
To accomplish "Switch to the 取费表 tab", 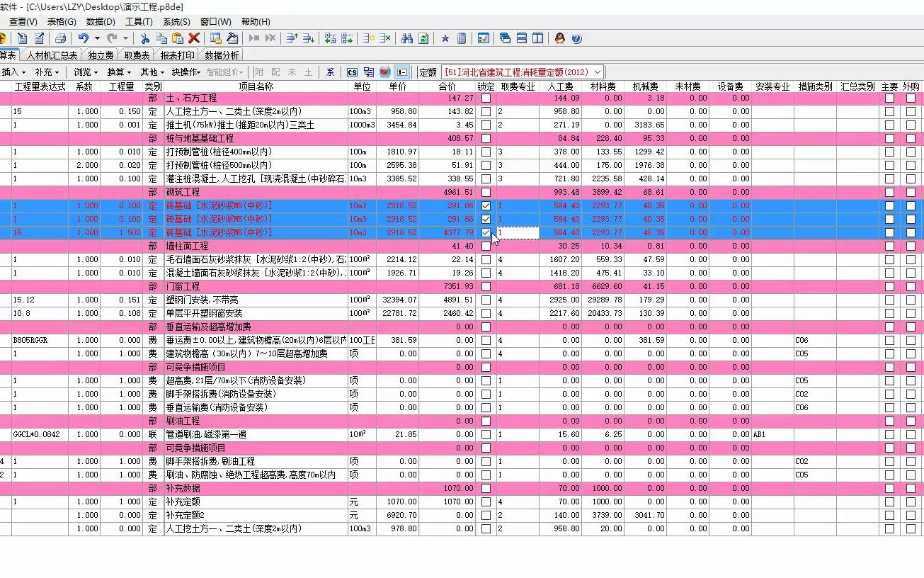I will (136, 55).
